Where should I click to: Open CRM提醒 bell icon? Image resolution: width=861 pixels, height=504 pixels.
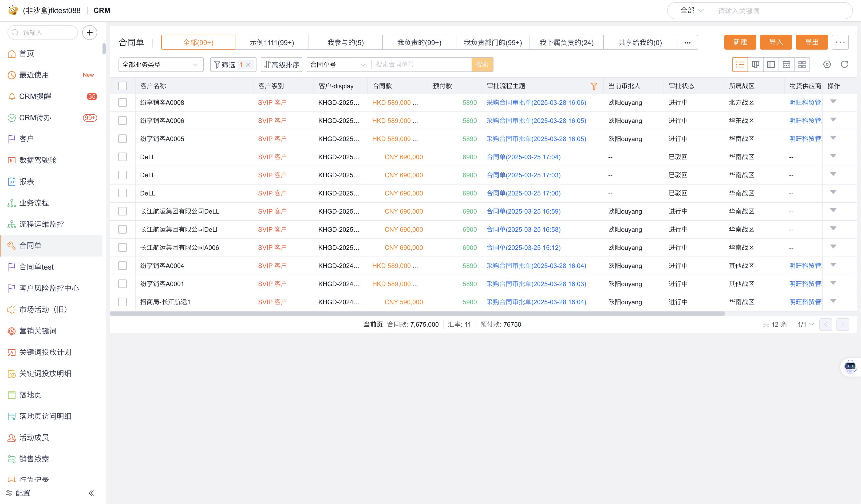(x=12, y=96)
